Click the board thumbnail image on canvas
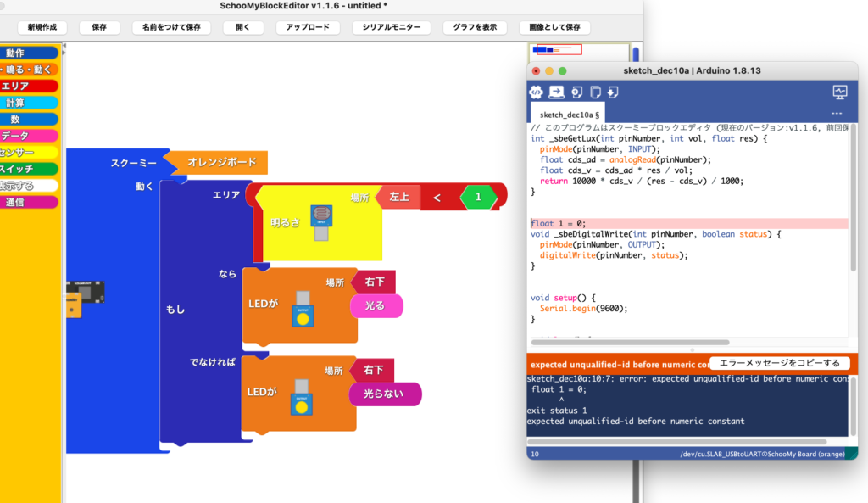 pyautogui.click(x=85, y=298)
